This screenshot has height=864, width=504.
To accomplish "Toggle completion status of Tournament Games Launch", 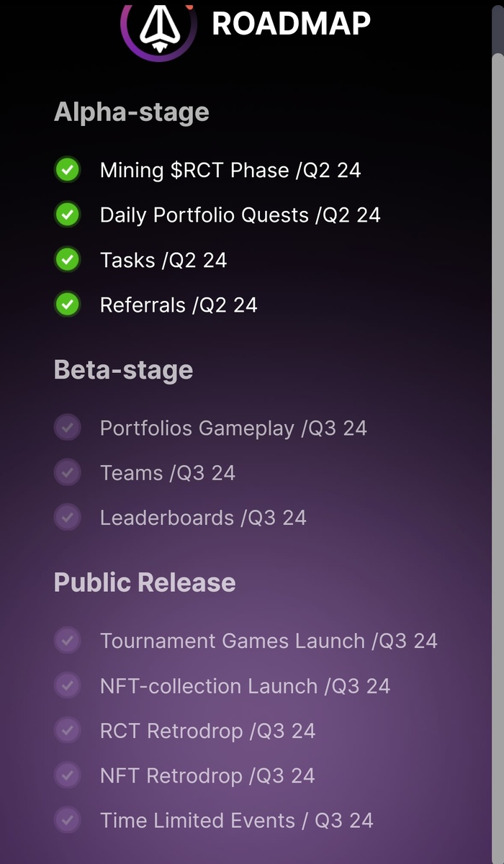I will click(x=67, y=641).
